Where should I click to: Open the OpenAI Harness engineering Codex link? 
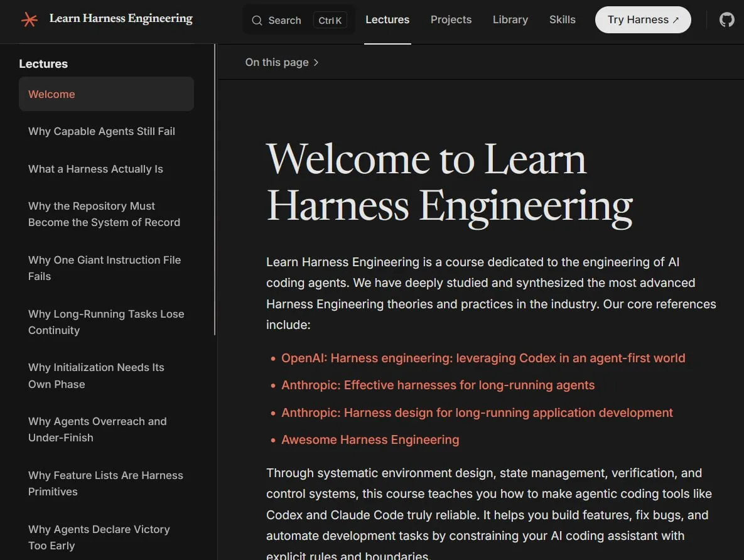pos(483,358)
